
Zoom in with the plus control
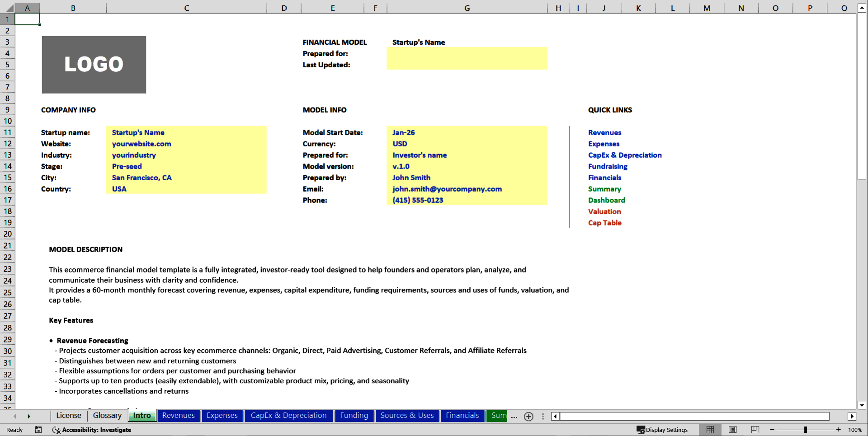point(839,430)
